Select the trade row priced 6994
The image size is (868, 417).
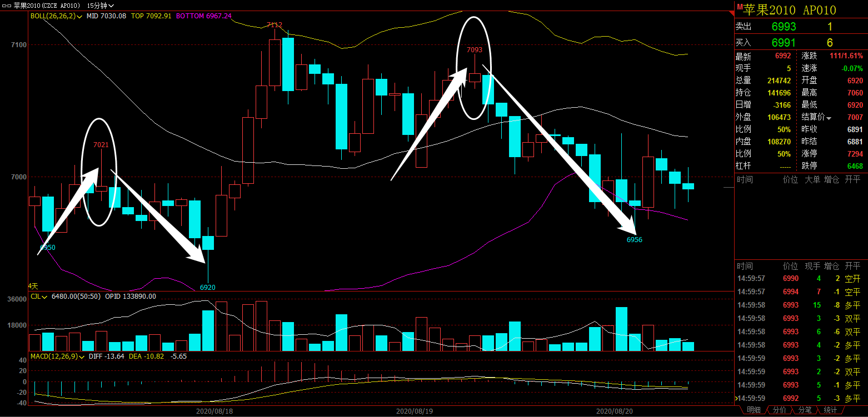(x=801, y=292)
